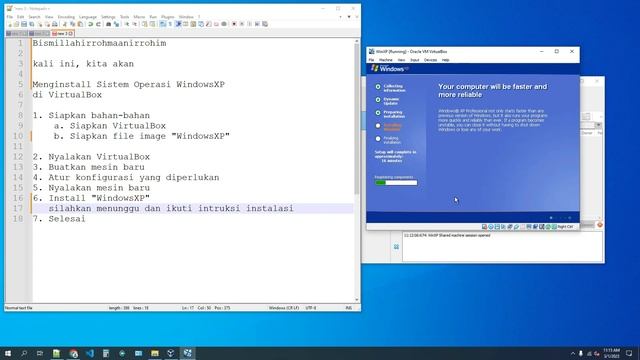Switch to the new 1 tab
Screen dimensions: 640x360
click(x=17, y=33)
